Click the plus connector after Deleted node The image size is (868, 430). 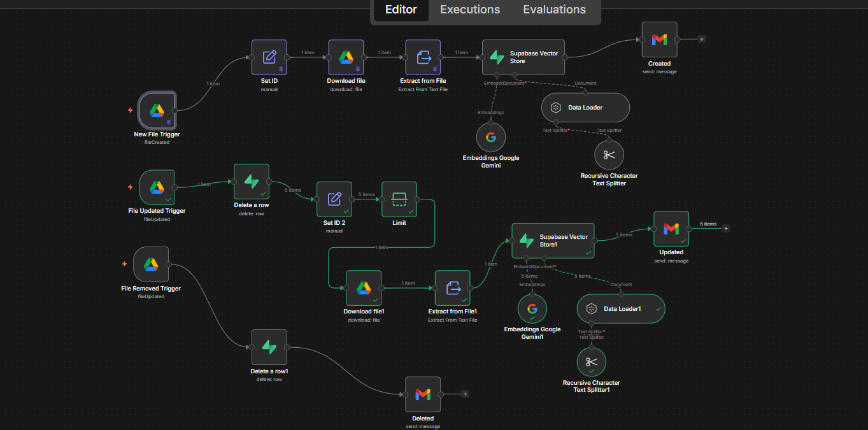[x=465, y=394]
